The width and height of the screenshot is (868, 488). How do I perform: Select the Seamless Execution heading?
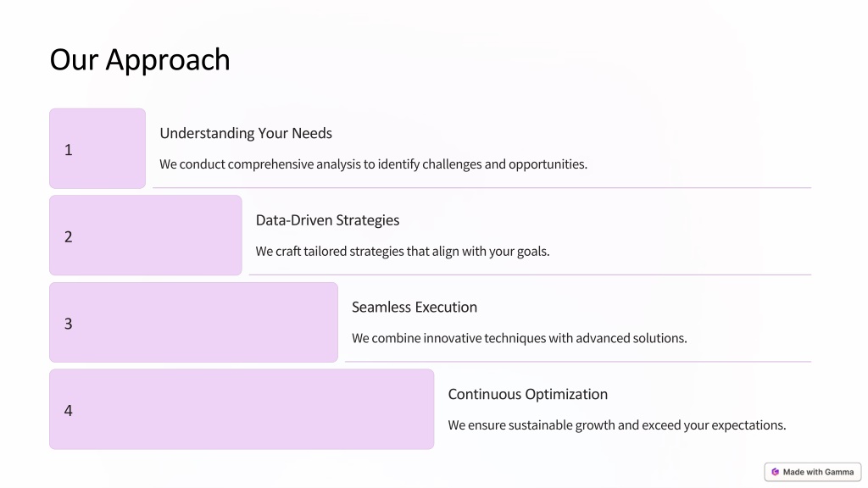(414, 307)
